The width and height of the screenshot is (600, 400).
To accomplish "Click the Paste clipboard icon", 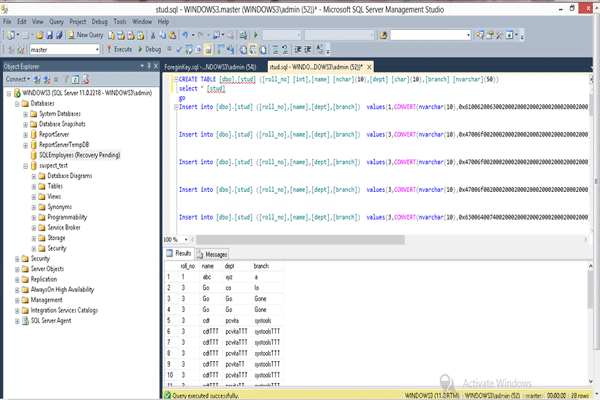I will click(x=173, y=35).
